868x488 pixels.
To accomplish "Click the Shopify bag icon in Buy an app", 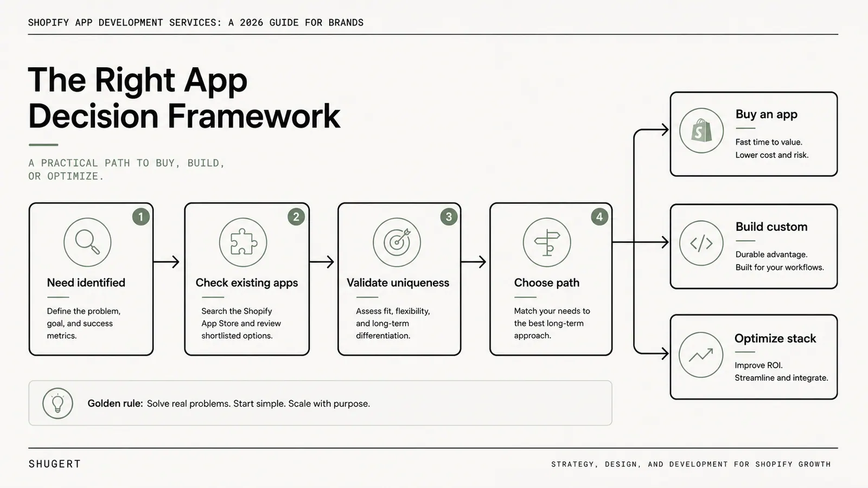I will 701,131.
